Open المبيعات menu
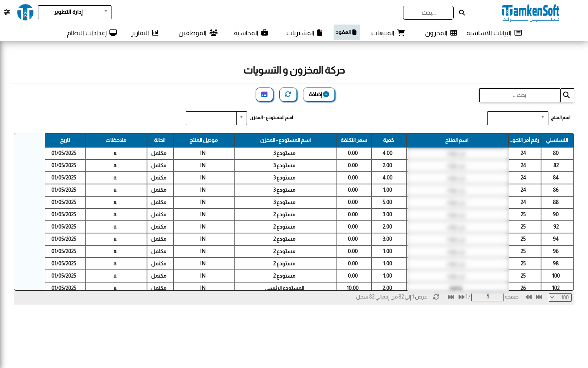588x368 pixels. click(388, 33)
